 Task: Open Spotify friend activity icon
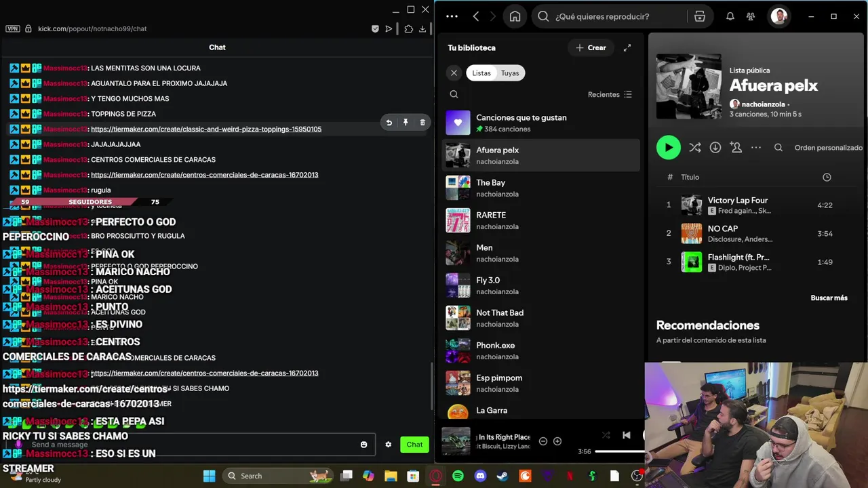(x=751, y=16)
